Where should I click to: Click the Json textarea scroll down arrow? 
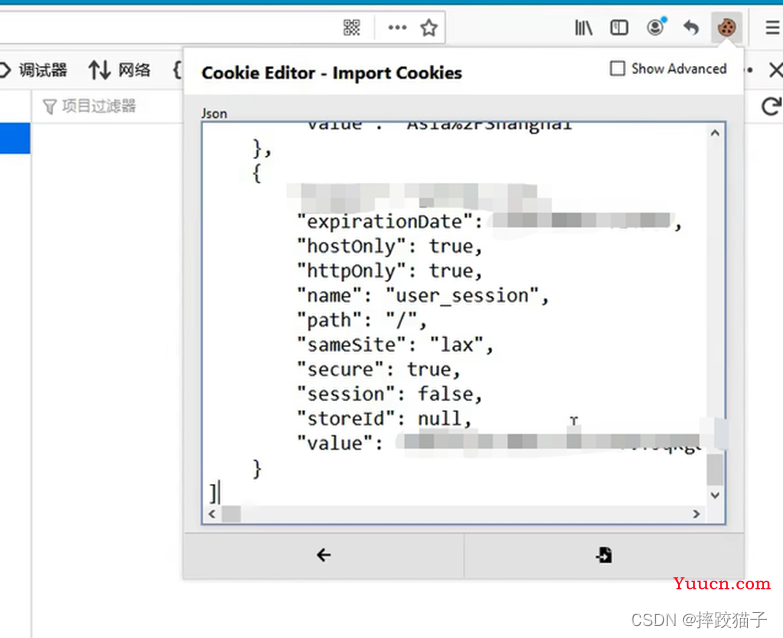tap(715, 495)
